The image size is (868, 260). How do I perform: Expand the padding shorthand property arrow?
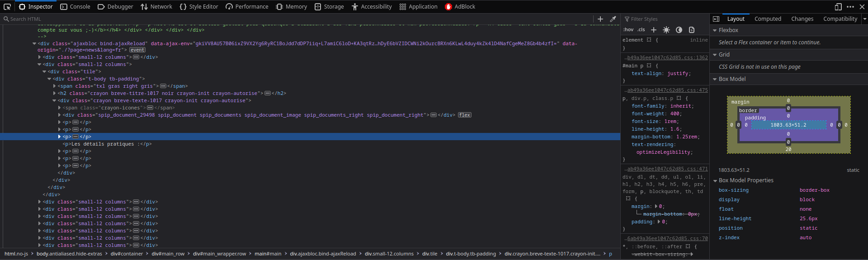(660, 222)
